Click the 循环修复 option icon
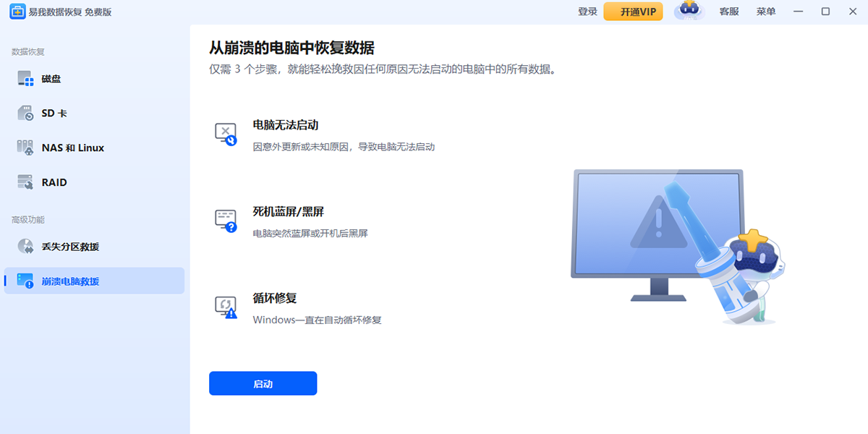The image size is (868, 434). (226, 307)
